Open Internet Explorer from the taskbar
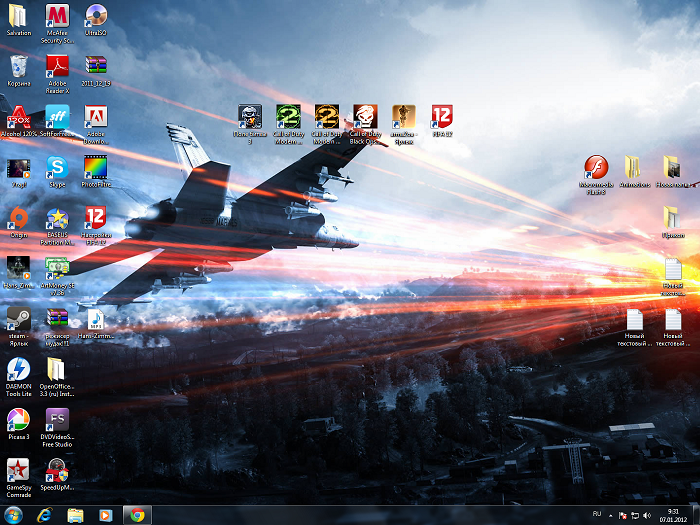Screen dimensions: 700x525 click(44, 514)
